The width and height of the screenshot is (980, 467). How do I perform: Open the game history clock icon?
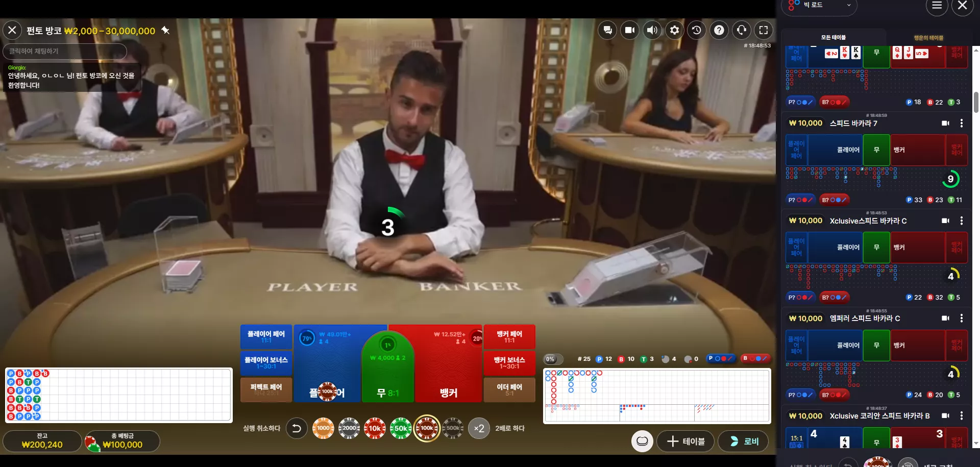696,30
